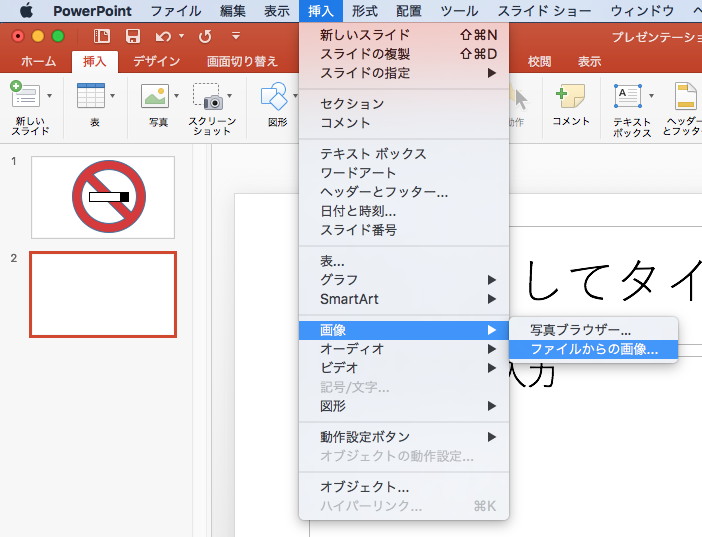Open the 編集 menu in menu bar
This screenshot has height=537, width=702.
coord(232,11)
